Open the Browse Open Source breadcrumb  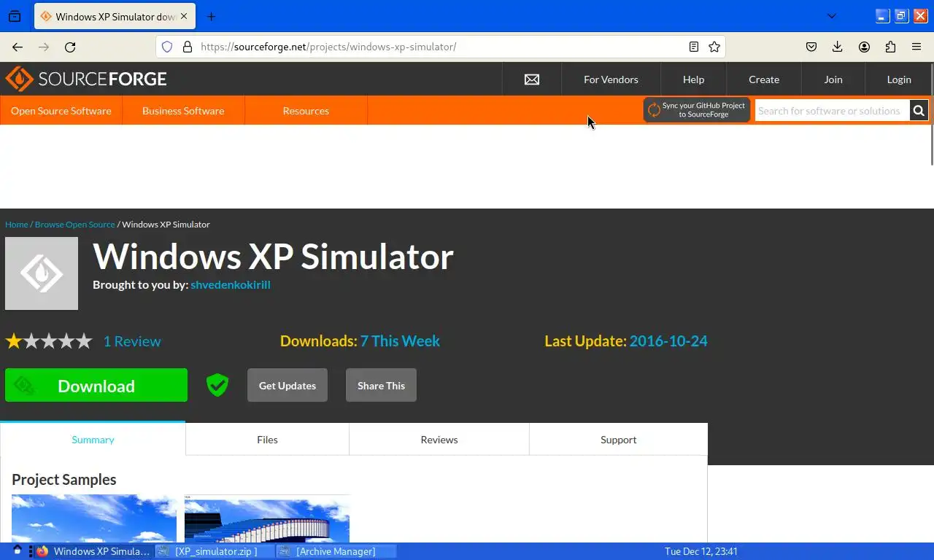75,224
